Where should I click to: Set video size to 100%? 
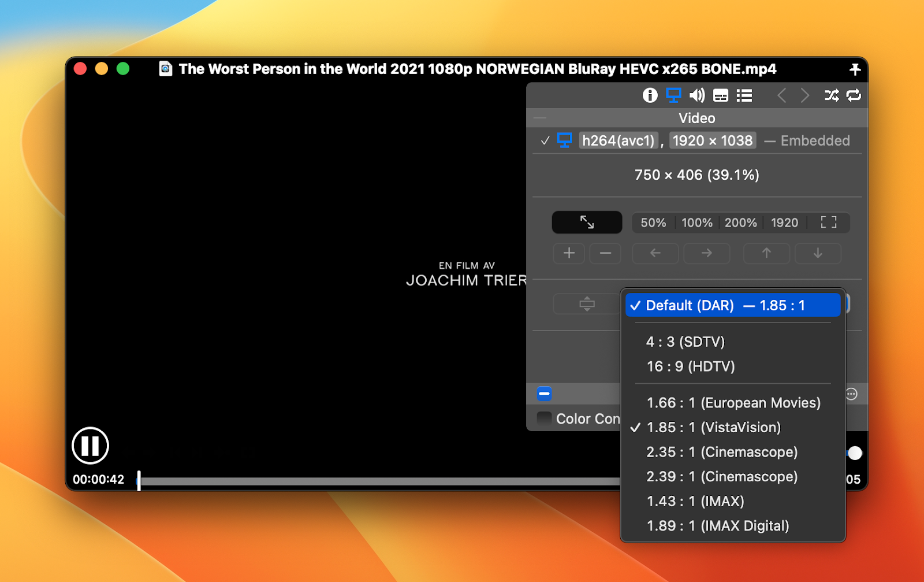coord(697,223)
